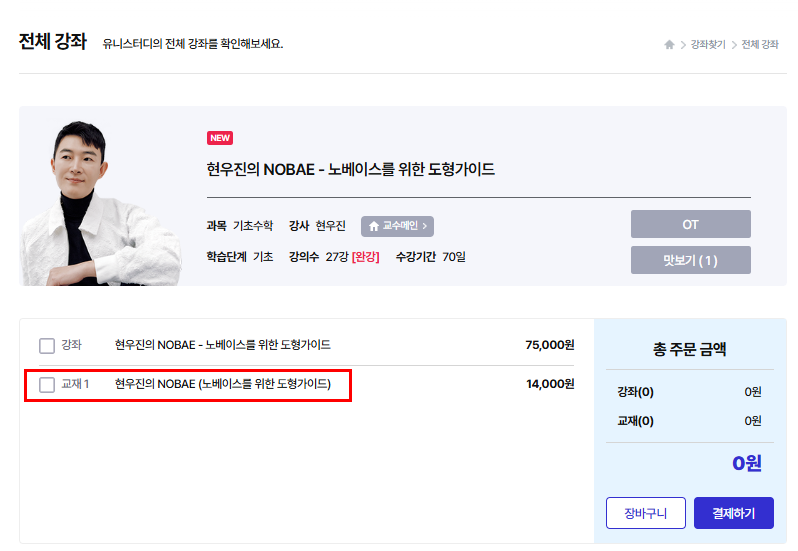Image resolution: width=798 pixels, height=551 pixels.
Task: Open the 맛보기 (1) preview button
Action: pyautogui.click(x=690, y=261)
